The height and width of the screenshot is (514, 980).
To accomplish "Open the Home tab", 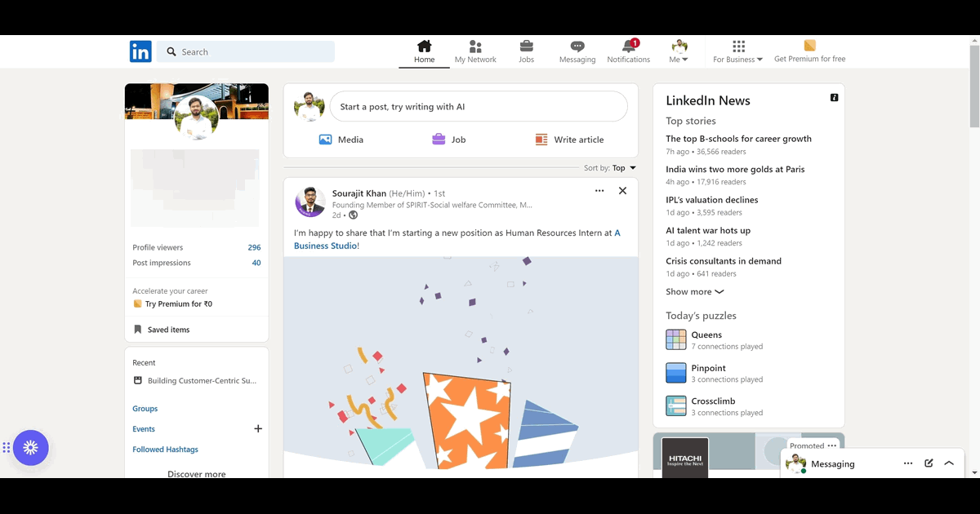I will [424, 51].
